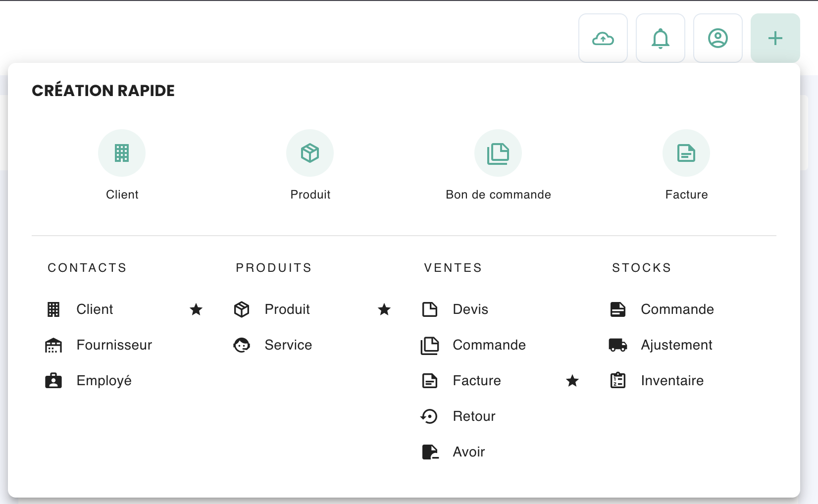This screenshot has width=818, height=504.
Task: Select the Client quick creation circle icon
Action: click(122, 153)
